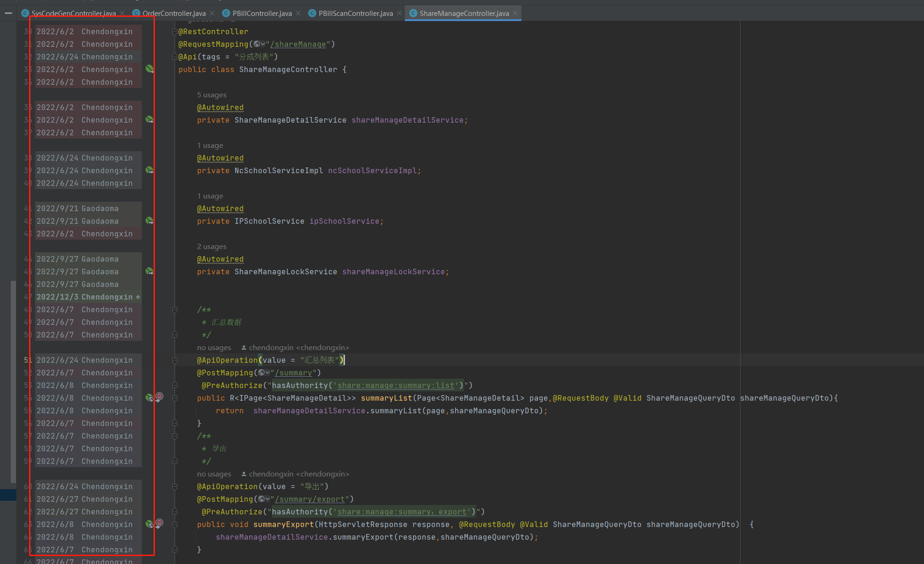
Task: Click class icon on ShareManageController.java tab
Action: (x=413, y=13)
